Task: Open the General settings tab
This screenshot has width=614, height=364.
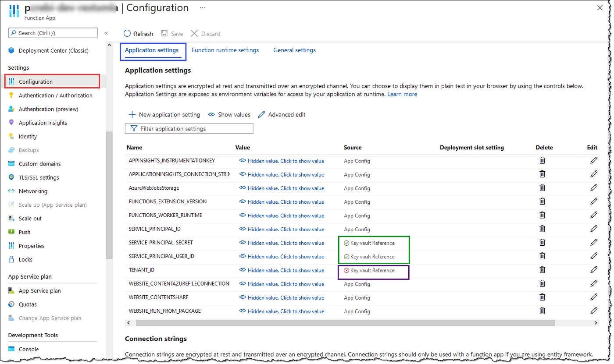Action: 294,50
